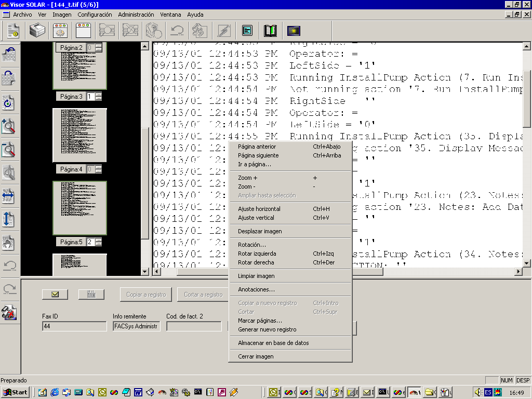The width and height of the screenshot is (532, 399).
Task: Open the window with gear toolbar icon
Action: click(60, 31)
